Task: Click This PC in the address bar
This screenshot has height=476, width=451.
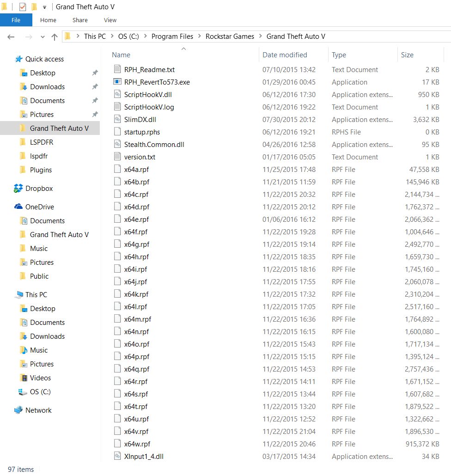Action: [95, 37]
